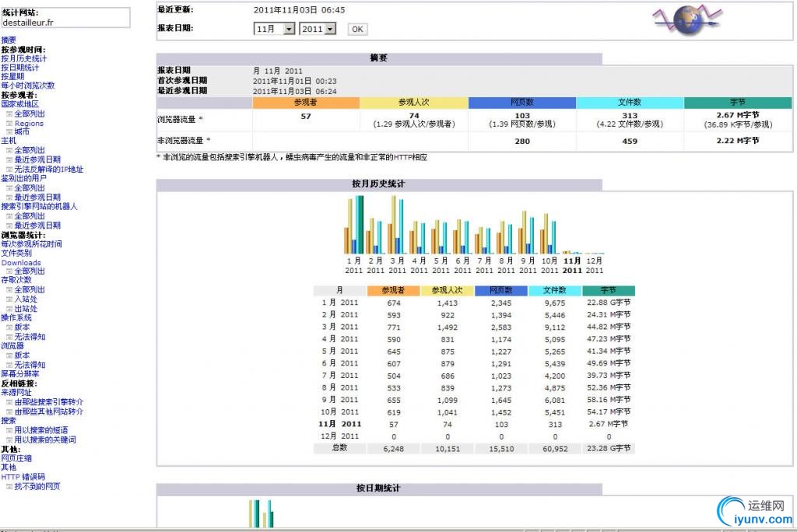Open the 每次参观所花时间 link
This screenshot has width=797, height=532.
click(x=31, y=244)
